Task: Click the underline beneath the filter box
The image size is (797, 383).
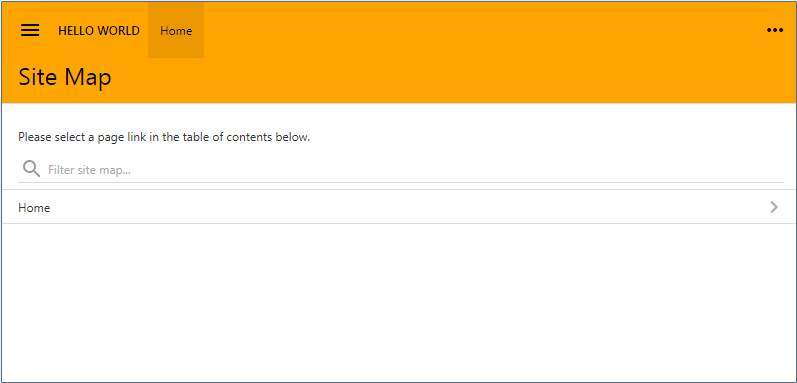Action: [x=401, y=182]
